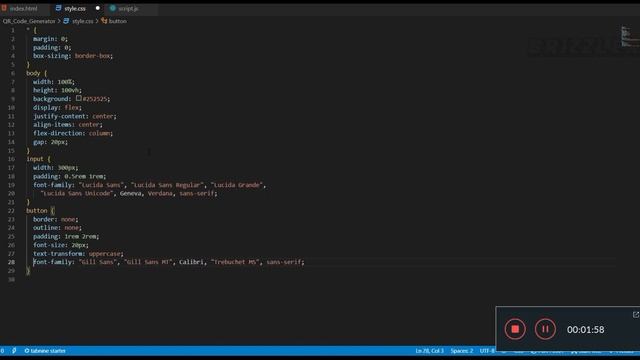Screen dimensions: 640x360
Task: Click the input selector on line 16
Action: (x=35, y=159)
